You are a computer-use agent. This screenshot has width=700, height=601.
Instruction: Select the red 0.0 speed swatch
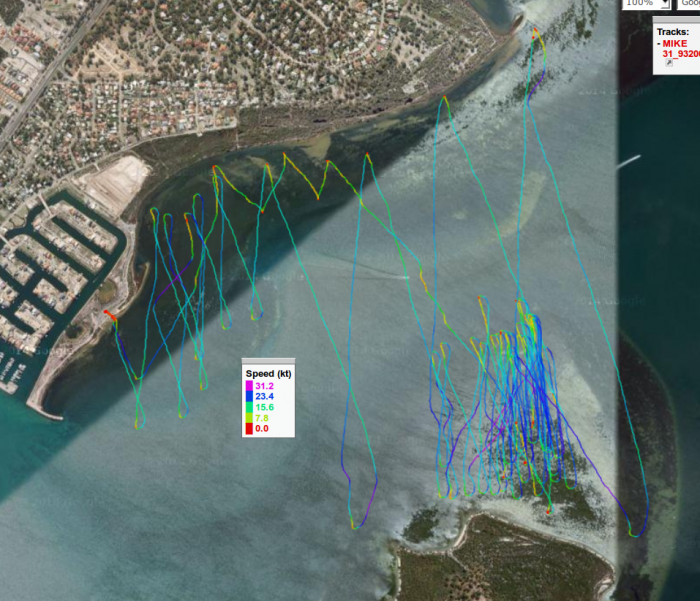pos(249,428)
